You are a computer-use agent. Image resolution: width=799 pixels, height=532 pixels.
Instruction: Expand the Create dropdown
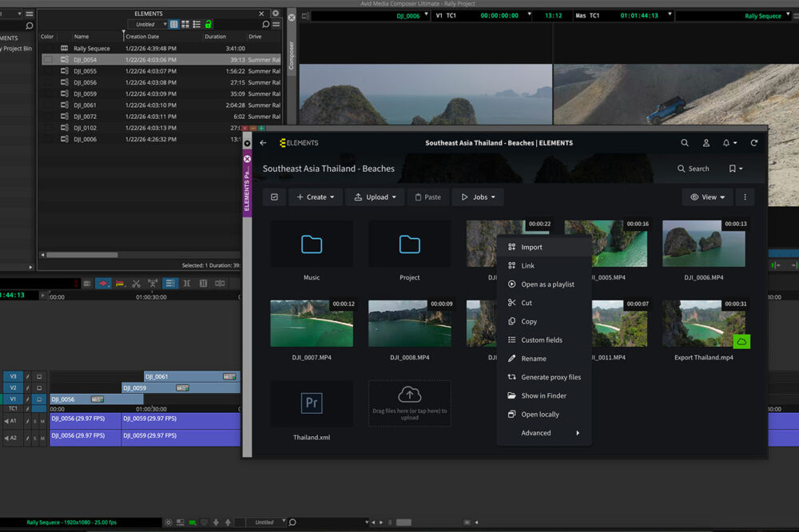pos(316,197)
